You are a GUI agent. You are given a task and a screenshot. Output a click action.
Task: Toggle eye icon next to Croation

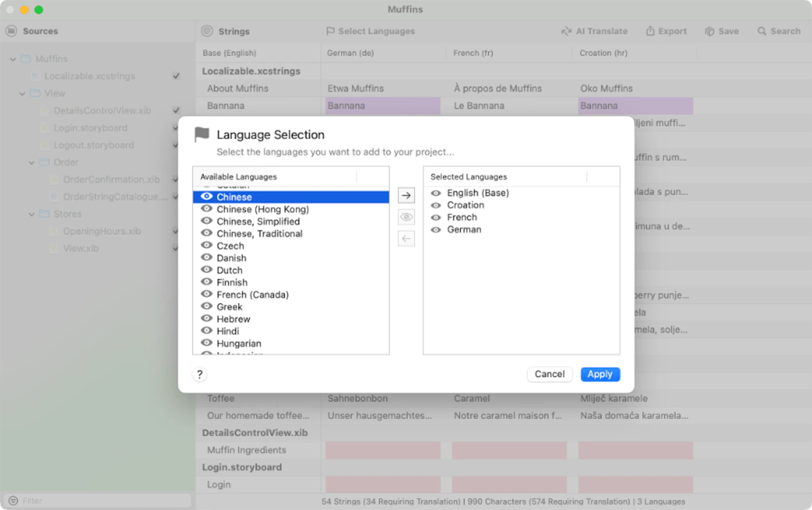coord(436,205)
